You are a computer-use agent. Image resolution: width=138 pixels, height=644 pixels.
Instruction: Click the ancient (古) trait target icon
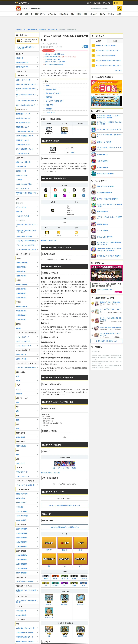[74, 195]
